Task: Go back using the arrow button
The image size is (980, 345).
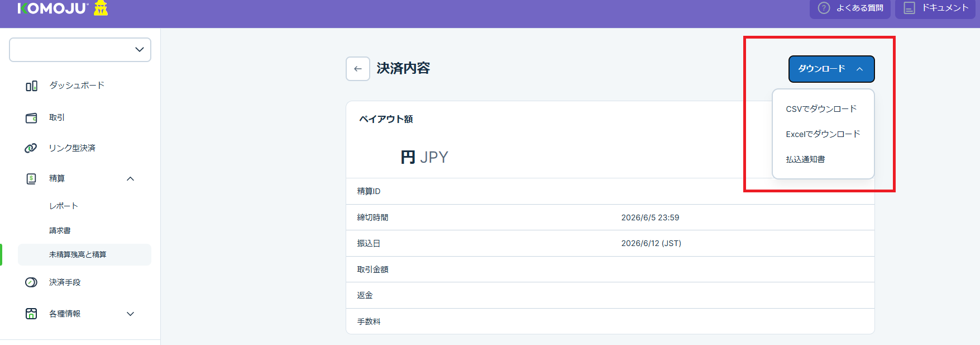Action: point(358,69)
